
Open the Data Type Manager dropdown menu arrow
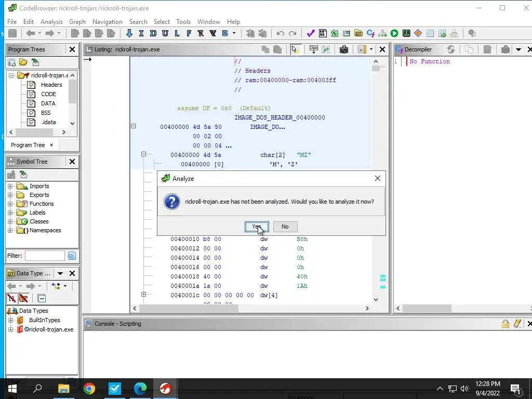coord(60,273)
